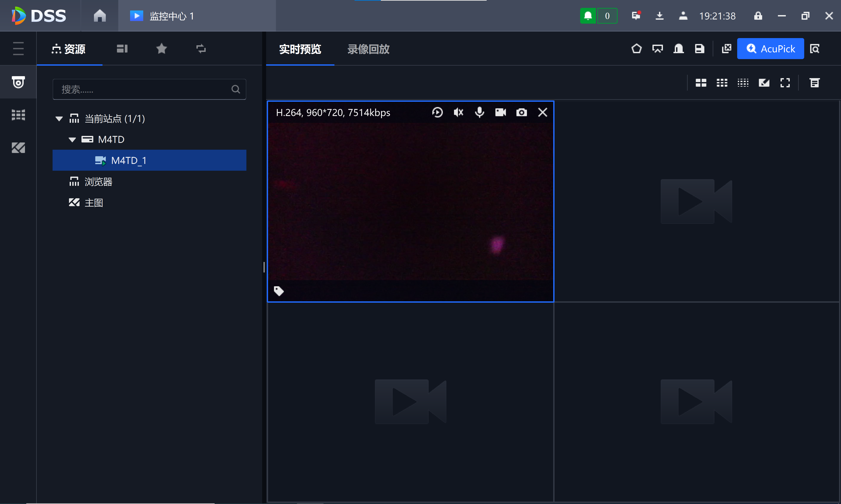This screenshot has width=841, height=504.
Task: Open the 资源 resources tab
Action: coord(69,49)
